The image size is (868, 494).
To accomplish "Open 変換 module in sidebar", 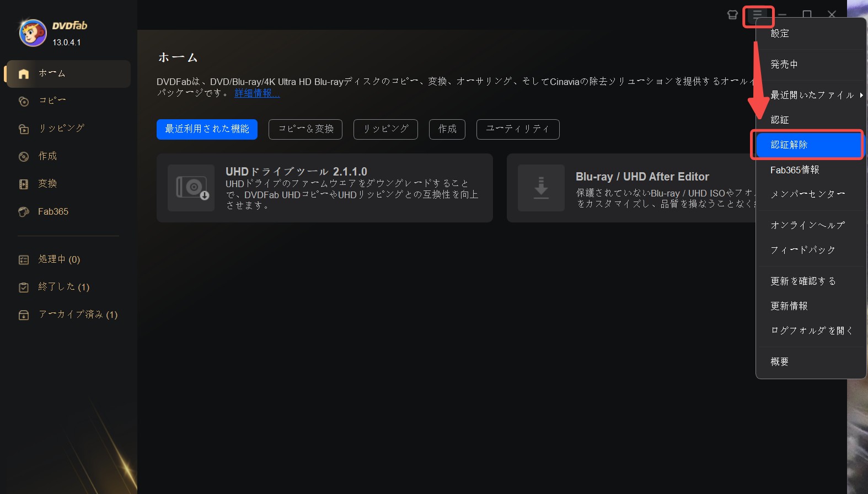I will (68, 184).
